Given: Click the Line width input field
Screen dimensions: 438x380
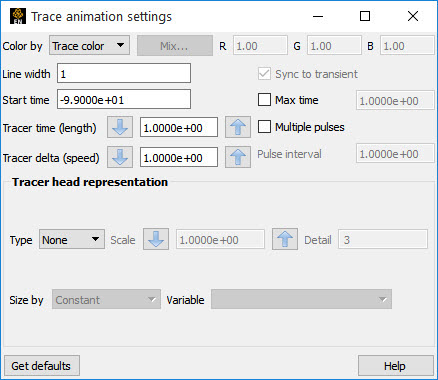Looking at the screenshot, I should pos(124,73).
